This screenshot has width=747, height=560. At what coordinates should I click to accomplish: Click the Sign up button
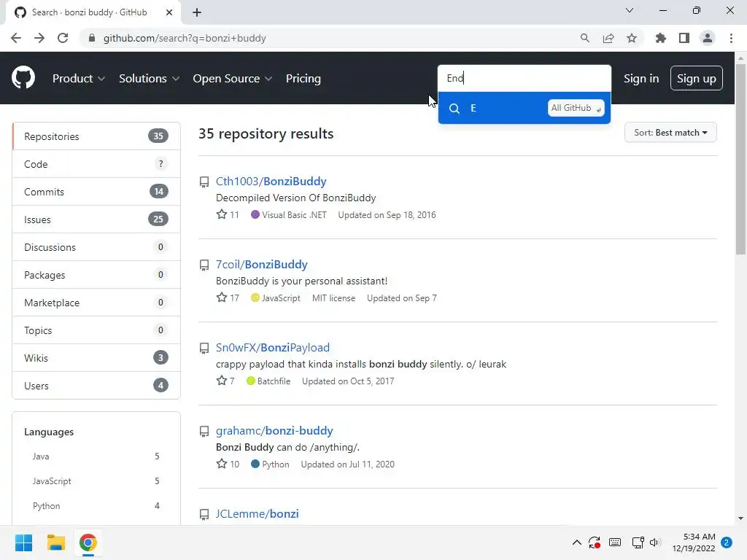[x=697, y=79]
